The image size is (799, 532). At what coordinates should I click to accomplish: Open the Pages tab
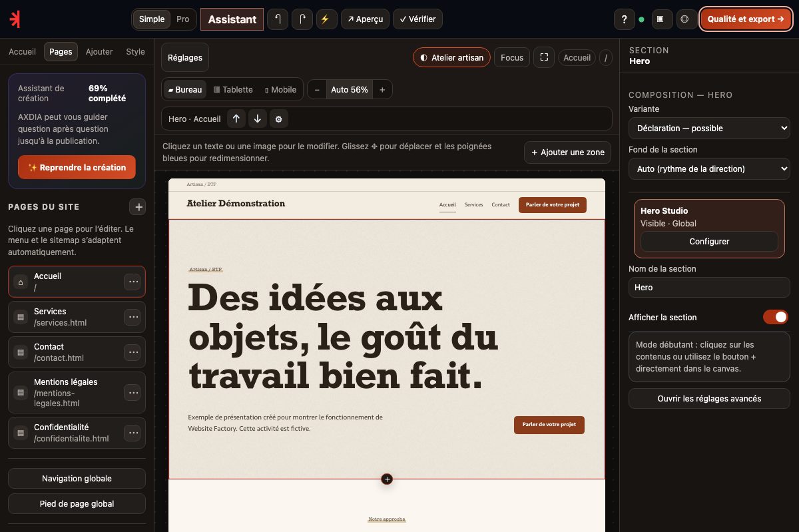coord(61,51)
